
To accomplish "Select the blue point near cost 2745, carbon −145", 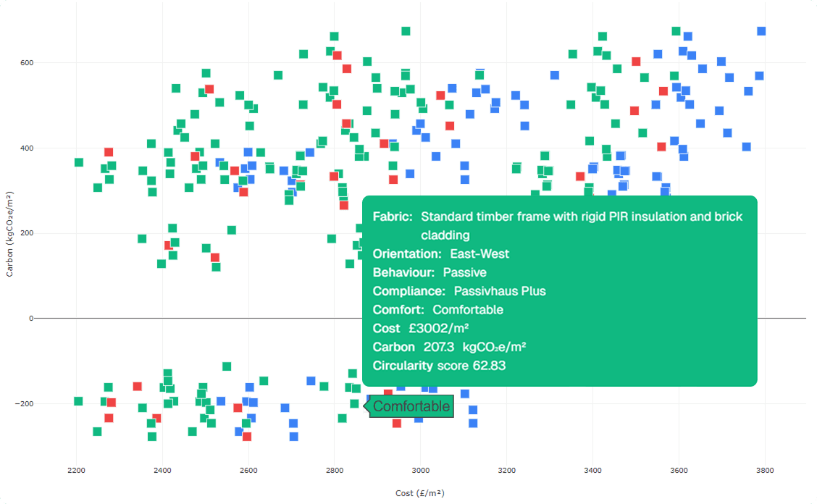I will (x=311, y=381).
